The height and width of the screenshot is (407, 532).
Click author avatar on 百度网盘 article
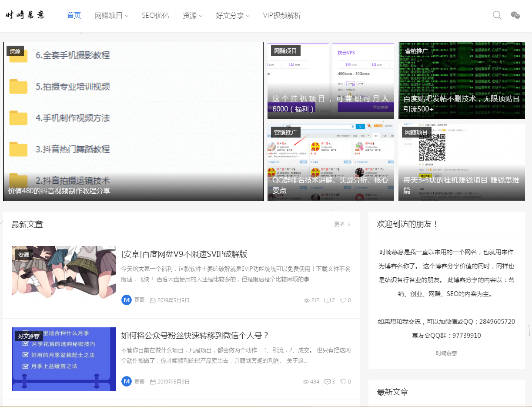pos(127,300)
